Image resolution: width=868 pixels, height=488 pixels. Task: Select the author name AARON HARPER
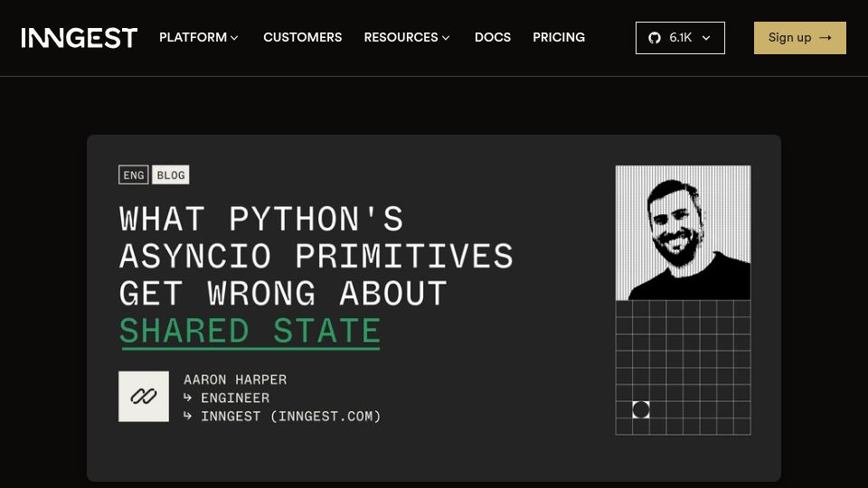tap(235, 380)
